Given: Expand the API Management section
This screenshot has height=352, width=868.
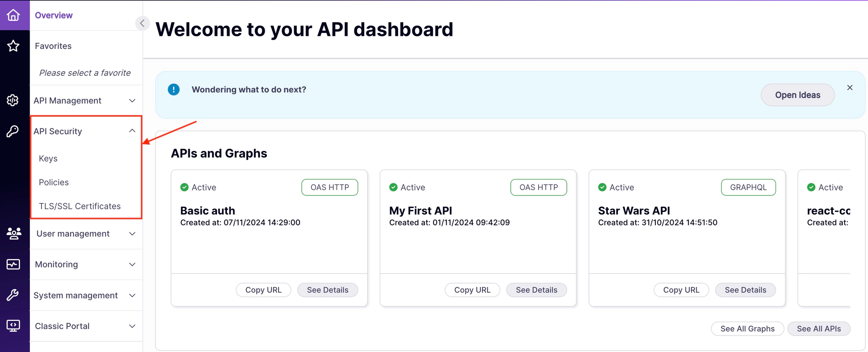Looking at the screenshot, I should tap(132, 101).
